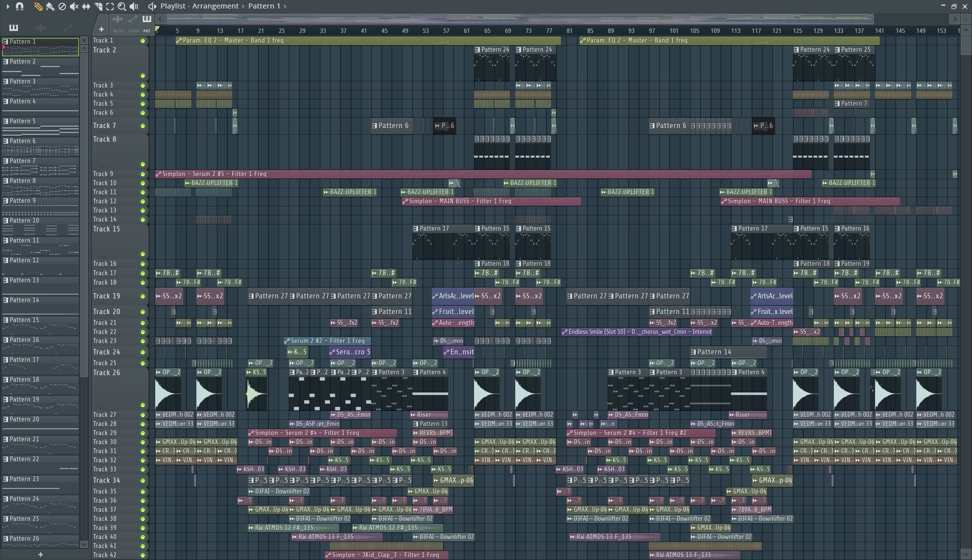Select Pattern 10 in the picker
Viewport: 972px width, 560px height.
click(40, 226)
